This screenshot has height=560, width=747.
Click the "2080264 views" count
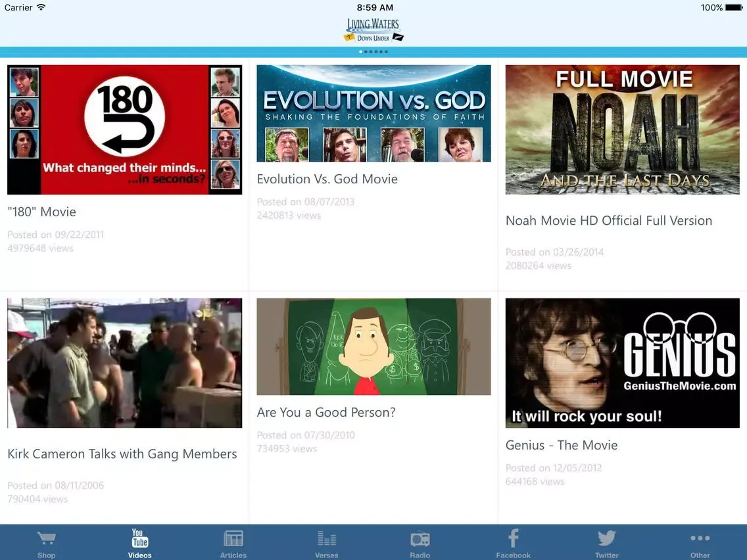(x=539, y=266)
